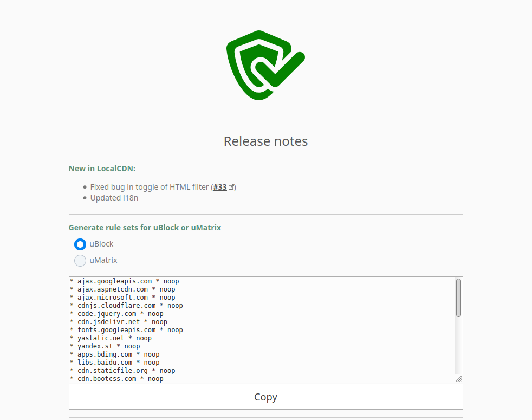Click the yandex.st rule line
Screen dimensions: 532x420
105,346
